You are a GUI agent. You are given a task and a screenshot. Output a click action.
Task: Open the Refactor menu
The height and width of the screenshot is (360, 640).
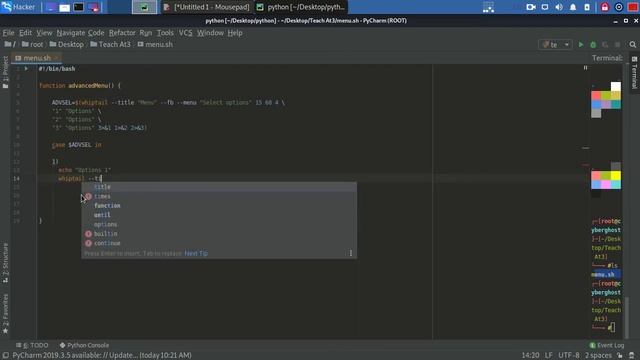click(x=122, y=33)
